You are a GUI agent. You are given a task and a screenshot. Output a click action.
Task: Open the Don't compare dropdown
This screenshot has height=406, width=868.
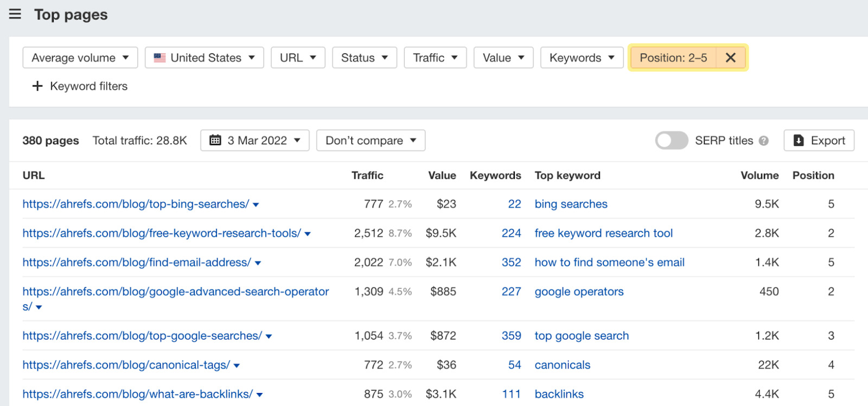[x=371, y=140]
